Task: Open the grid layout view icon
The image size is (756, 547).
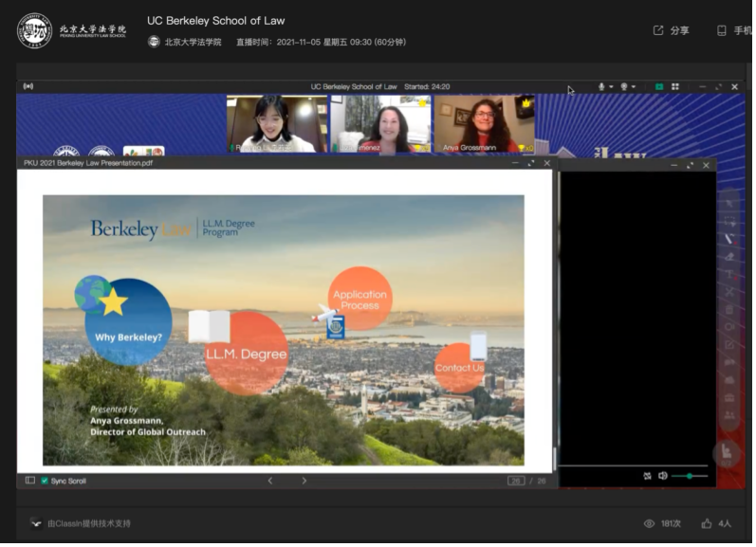Action: 675,87
